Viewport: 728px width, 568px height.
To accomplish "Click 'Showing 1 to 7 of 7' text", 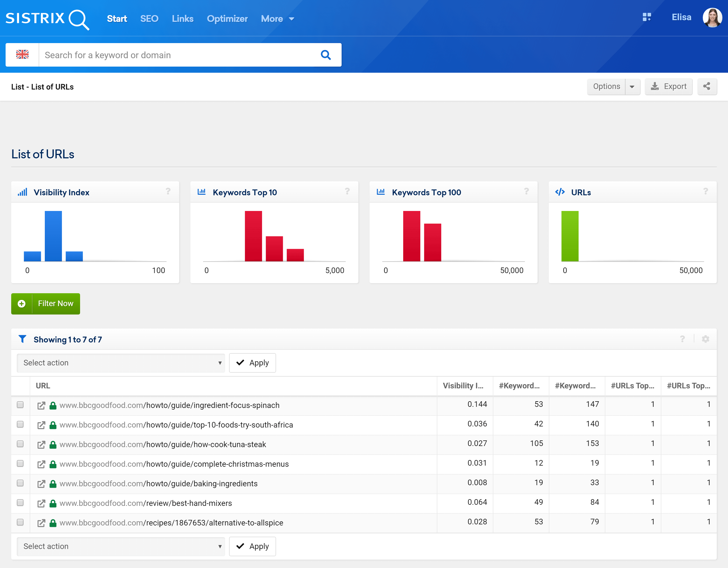I will tap(68, 339).
